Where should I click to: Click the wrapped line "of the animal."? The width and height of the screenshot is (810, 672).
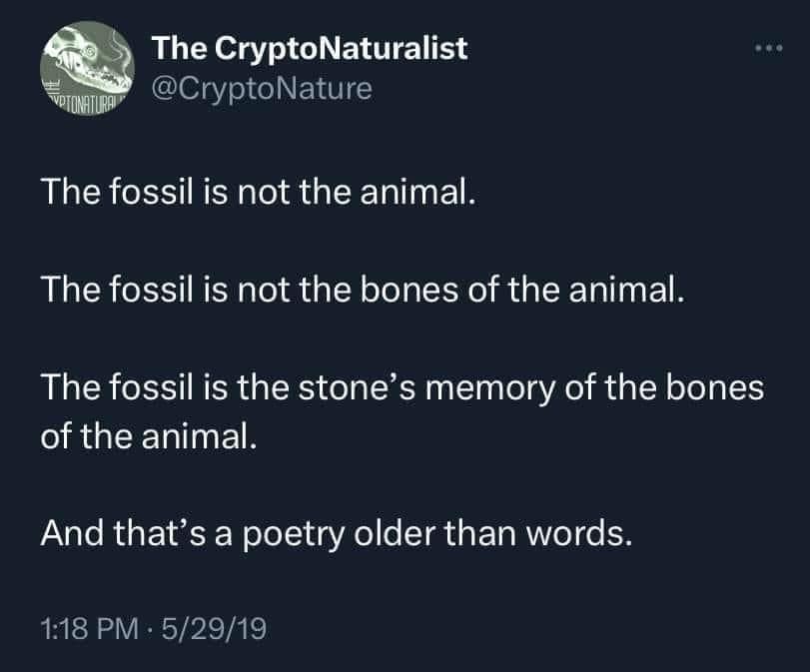[149, 437]
